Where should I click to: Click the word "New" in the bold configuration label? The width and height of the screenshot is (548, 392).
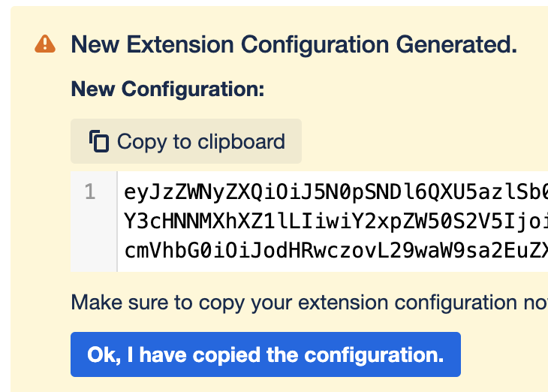coord(93,89)
